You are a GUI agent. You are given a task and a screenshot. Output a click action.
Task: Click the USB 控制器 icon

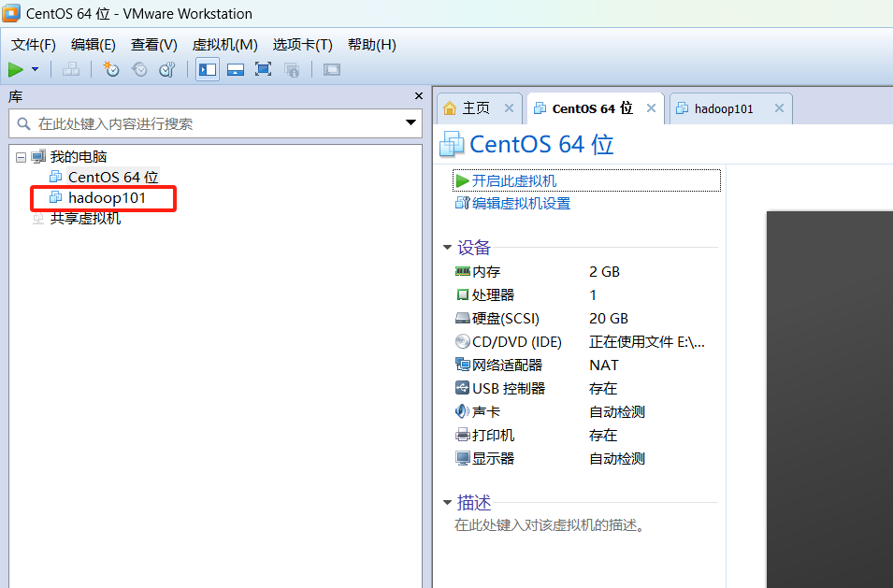coord(463,388)
